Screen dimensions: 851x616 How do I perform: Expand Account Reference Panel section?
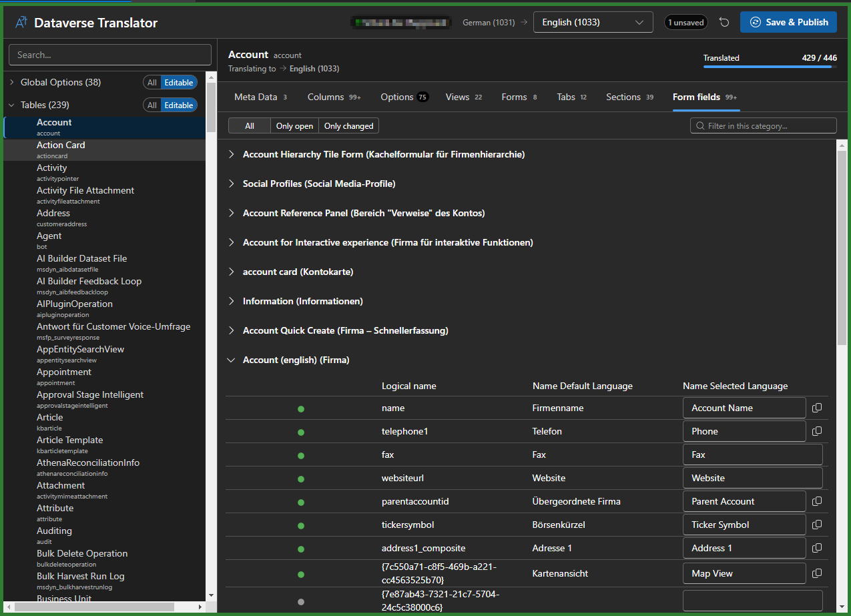point(232,213)
